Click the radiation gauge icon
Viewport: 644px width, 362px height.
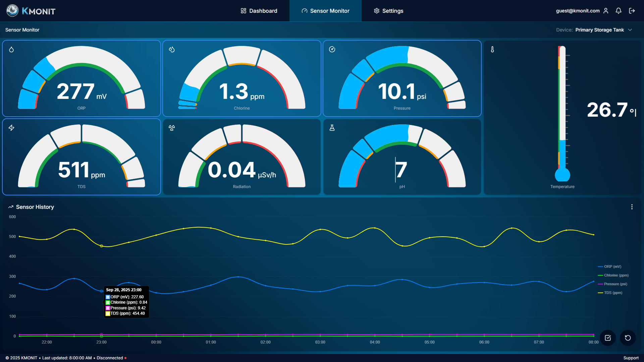pyautogui.click(x=172, y=128)
